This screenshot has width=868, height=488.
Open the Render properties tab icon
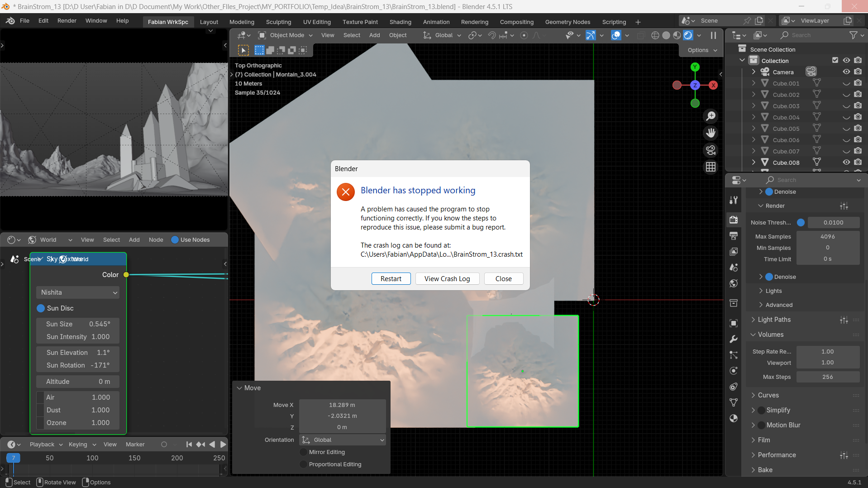coord(734,220)
